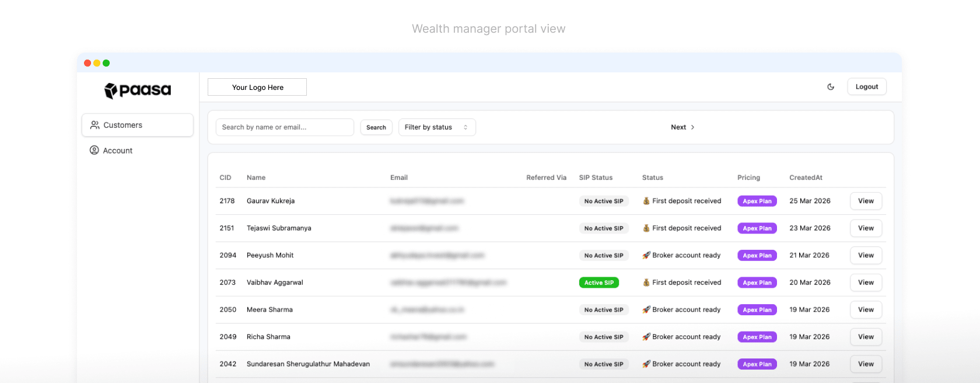Toggle dark mode moon icon
The width and height of the screenshot is (980, 383).
[831, 87]
